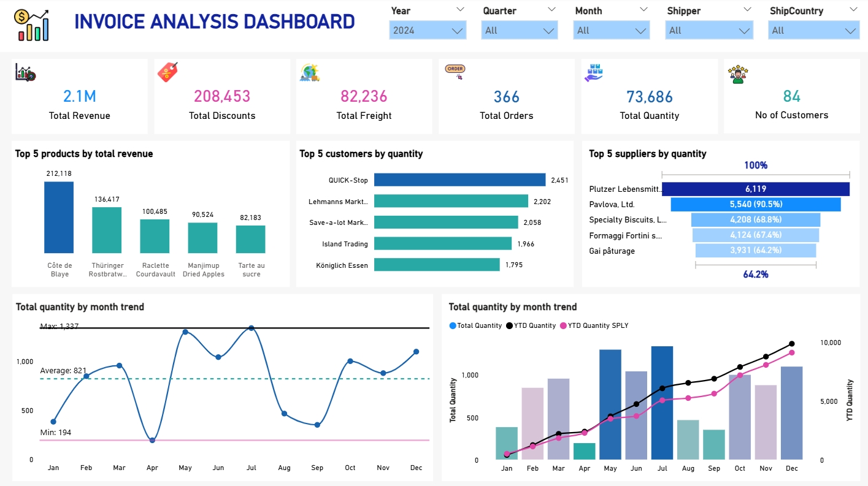Viewport: 868px width, 486px height.
Task: Select the Formaggi Fortini funnel bar
Action: (756, 235)
